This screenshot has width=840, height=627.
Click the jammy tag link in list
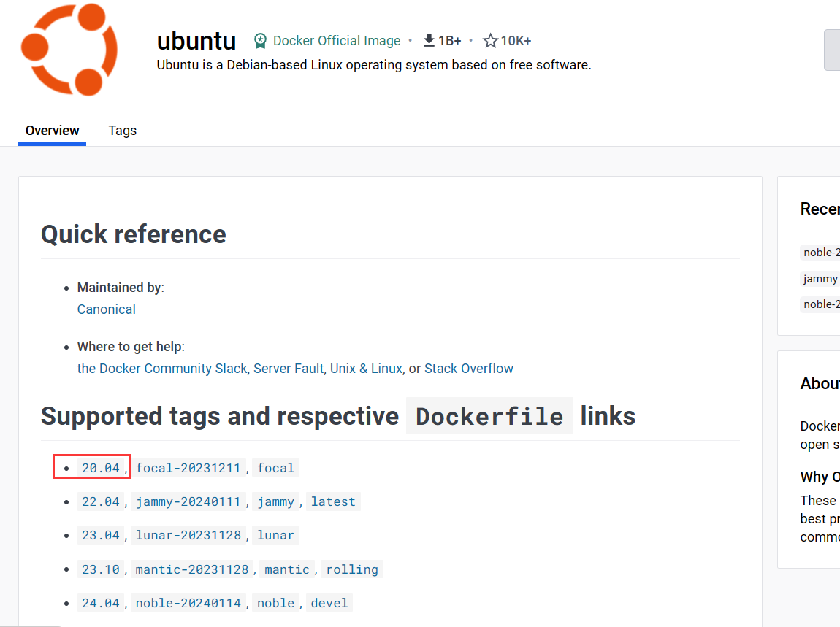(x=275, y=501)
